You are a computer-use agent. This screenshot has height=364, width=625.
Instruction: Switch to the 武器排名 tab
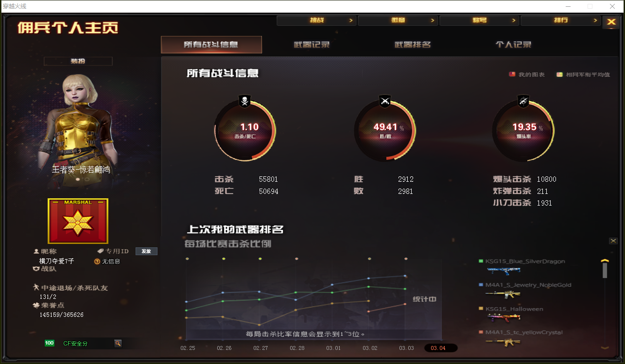tap(413, 45)
